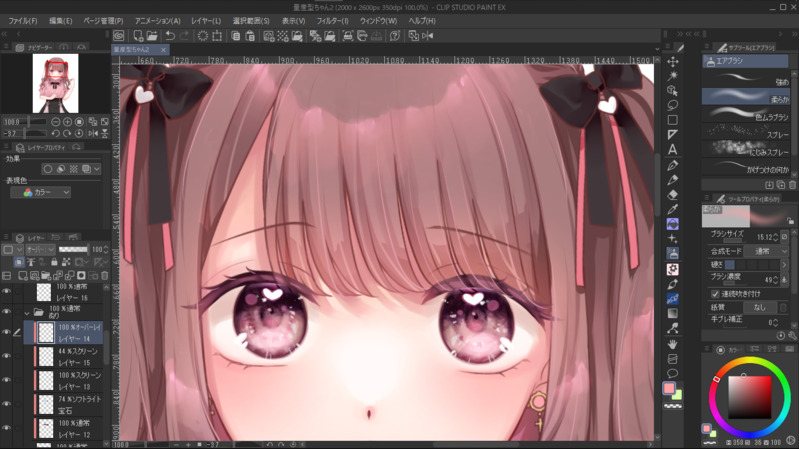Open the 表現色 カラー dropdown
Viewport: 799px width, 449px height.
(x=40, y=192)
